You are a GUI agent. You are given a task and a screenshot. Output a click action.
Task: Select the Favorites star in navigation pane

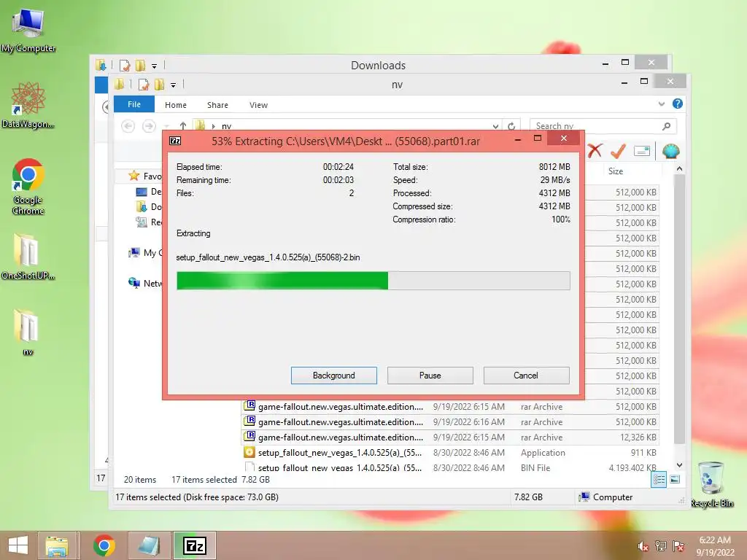click(134, 176)
